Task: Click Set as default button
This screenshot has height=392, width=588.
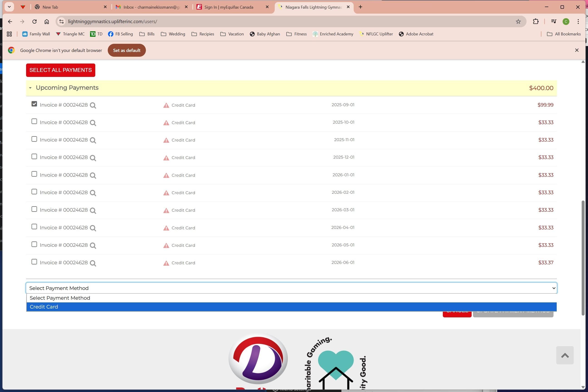Action: (127, 50)
